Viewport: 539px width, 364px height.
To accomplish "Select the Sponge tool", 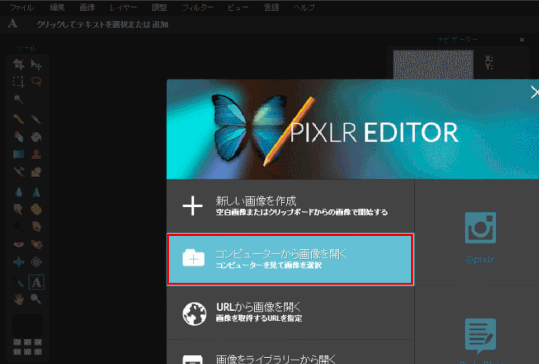I will 36,209.
